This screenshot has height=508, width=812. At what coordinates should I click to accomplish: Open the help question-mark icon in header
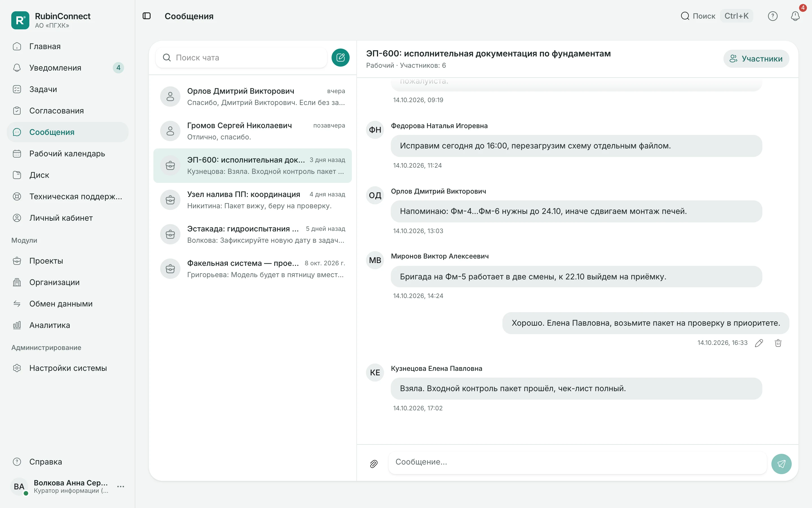point(773,16)
